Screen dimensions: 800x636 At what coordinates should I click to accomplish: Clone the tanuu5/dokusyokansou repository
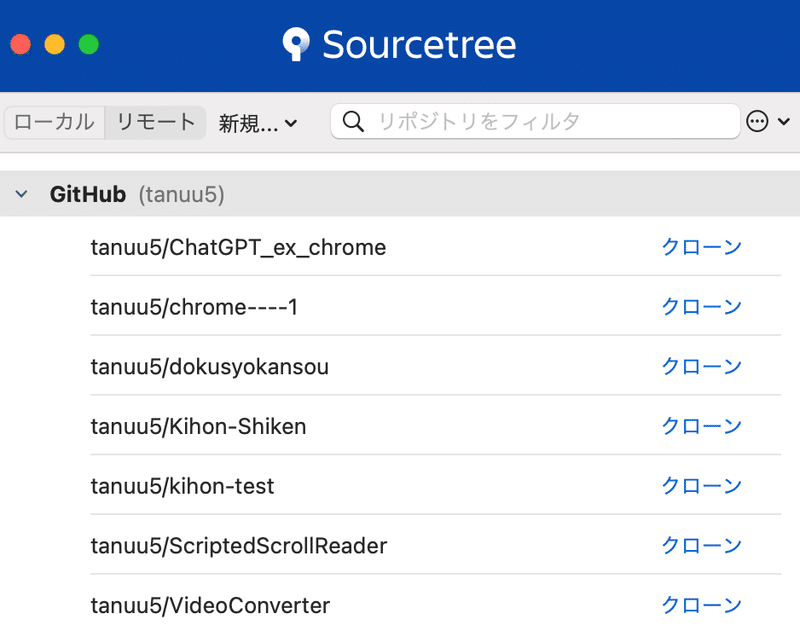702,367
